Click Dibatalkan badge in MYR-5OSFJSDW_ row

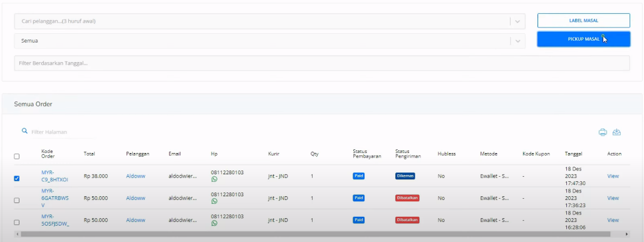coord(407,220)
